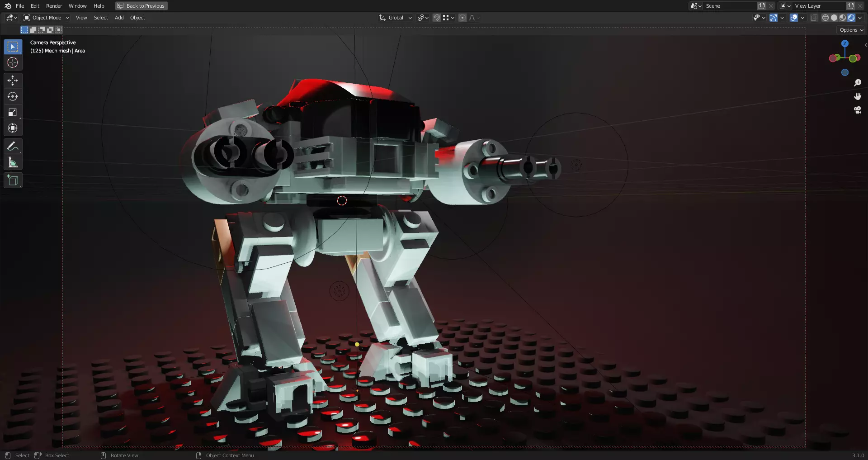Toggle proportional editing

pos(462,18)
